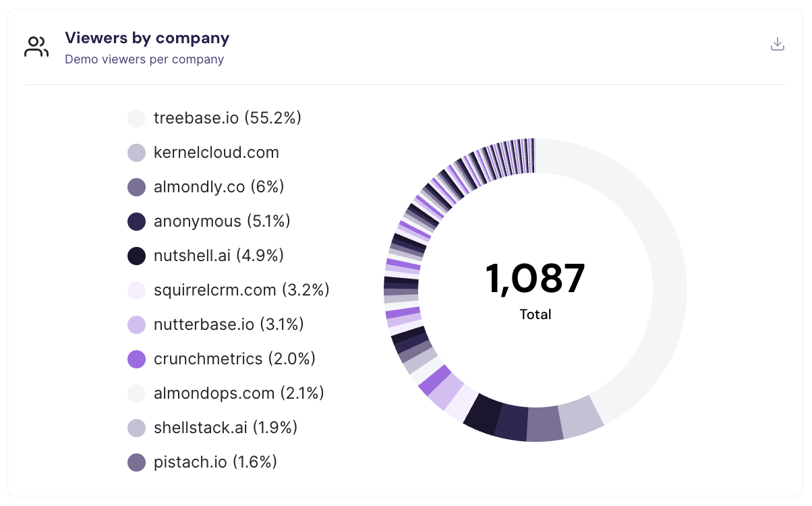Click the download export icon
The image size is (812, 506).
[x=777, y=43]
